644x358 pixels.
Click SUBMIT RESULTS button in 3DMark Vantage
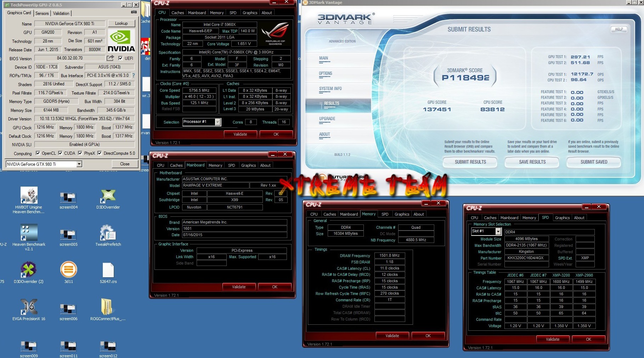click(470, 162)
